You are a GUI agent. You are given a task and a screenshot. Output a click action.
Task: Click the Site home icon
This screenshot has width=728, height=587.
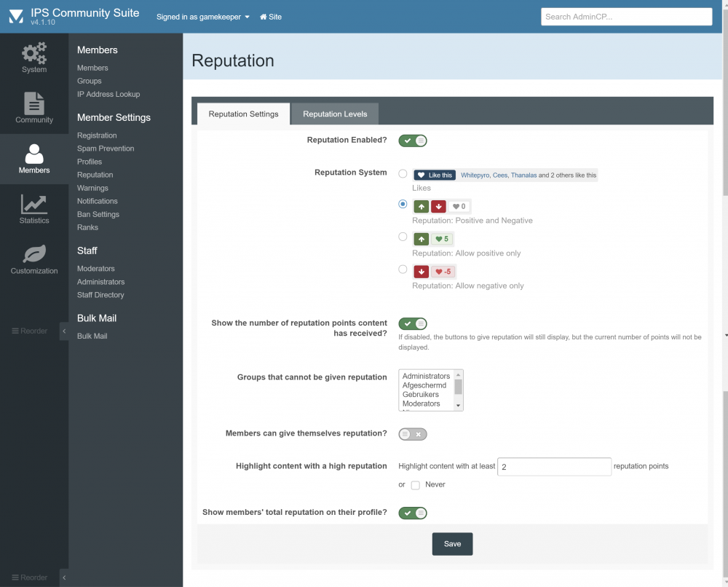click(263, 17)
